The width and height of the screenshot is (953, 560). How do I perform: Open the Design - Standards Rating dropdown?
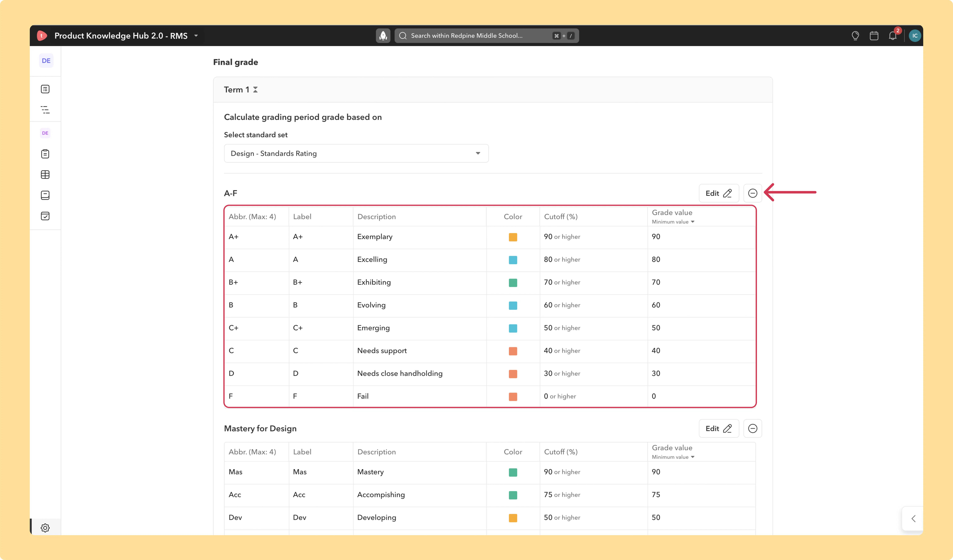tap(356, 153)
